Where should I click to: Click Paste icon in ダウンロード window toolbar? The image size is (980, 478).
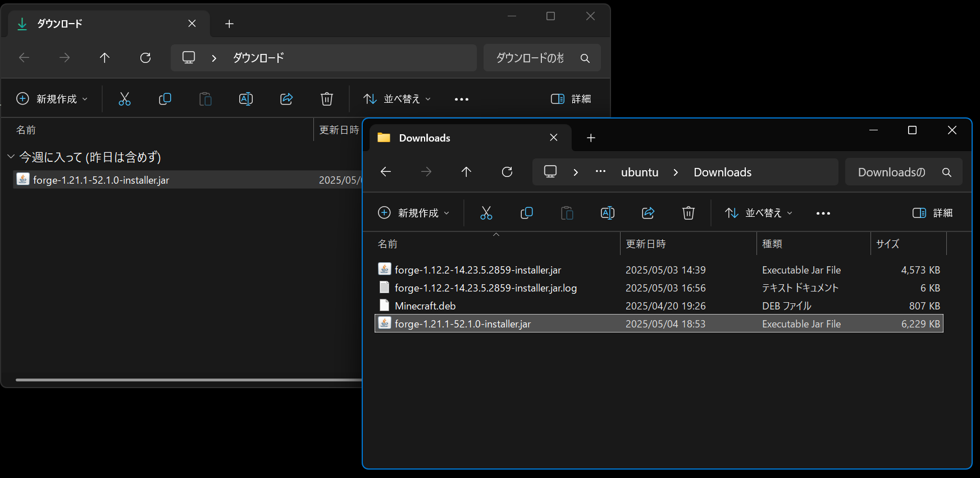(206, 99)
